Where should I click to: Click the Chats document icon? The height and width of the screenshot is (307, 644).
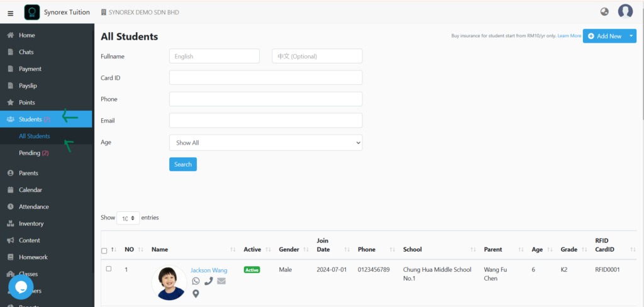(x=11, y=52)
